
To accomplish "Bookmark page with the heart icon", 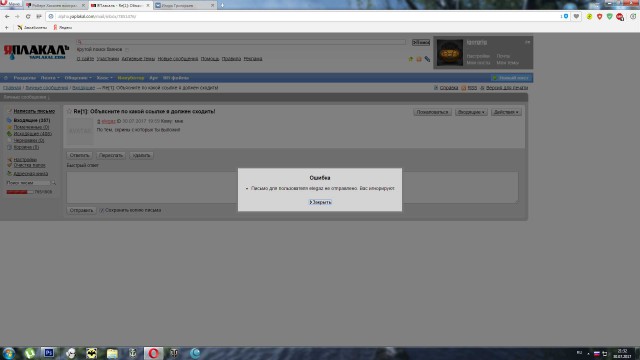I will (576, 16).
